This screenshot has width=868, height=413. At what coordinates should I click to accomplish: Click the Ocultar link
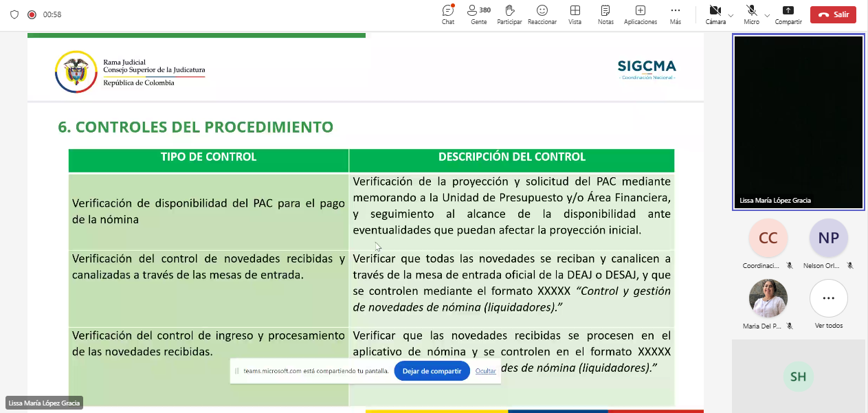tap(485, 371)
